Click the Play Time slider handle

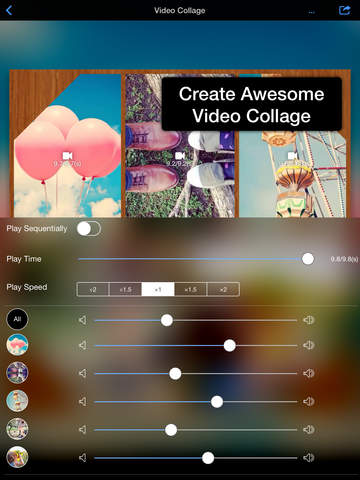(x=308, y=259)
